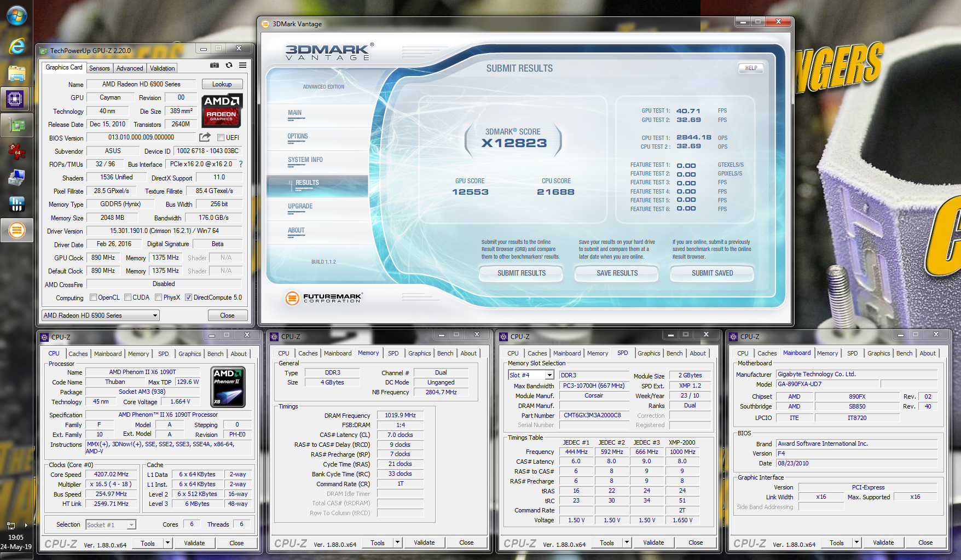The image size is (961, 560).
Task: Click the Lookup button in GPU-Z
Action: coord(222,84)
